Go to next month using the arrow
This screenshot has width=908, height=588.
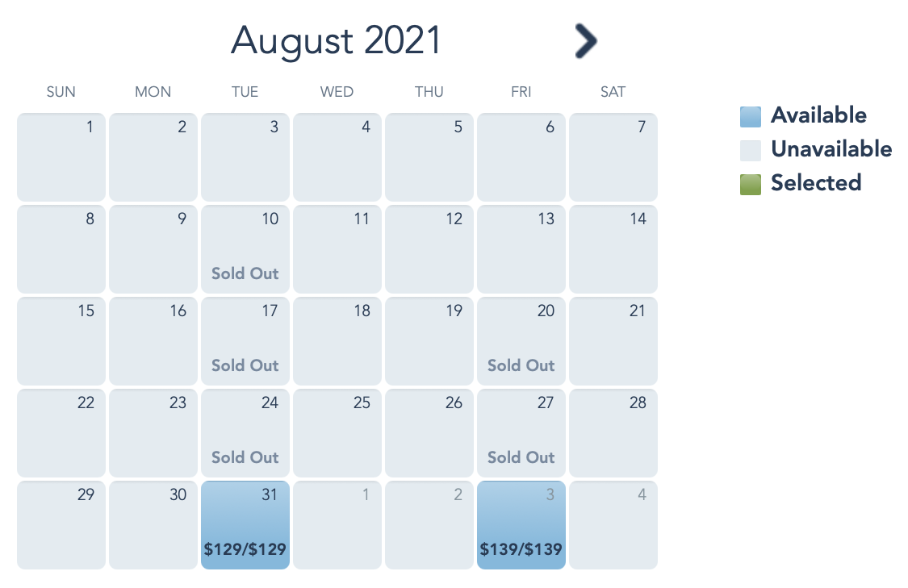point(586,40)
